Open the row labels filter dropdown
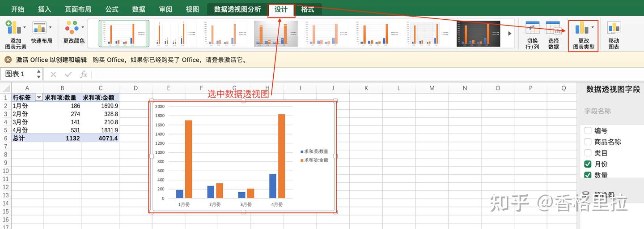Viewport: 644px width, 229px height. point(38,97)
